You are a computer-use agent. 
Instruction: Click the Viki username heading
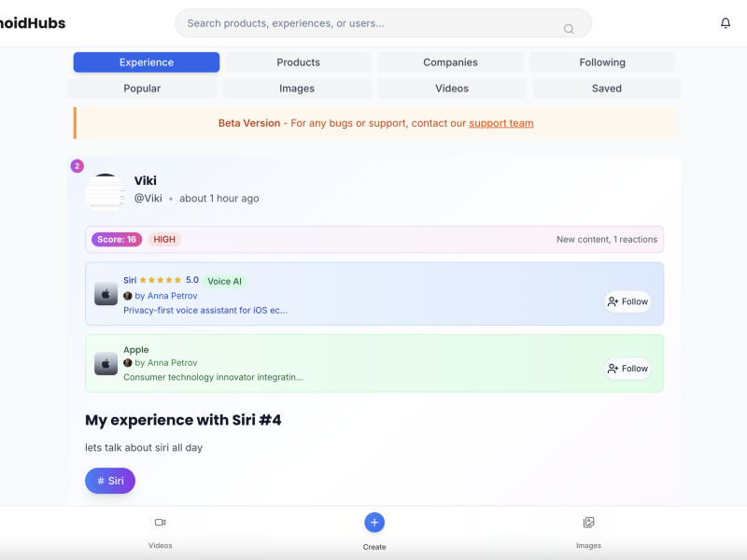pyautogui.click(x=146, y=180)
